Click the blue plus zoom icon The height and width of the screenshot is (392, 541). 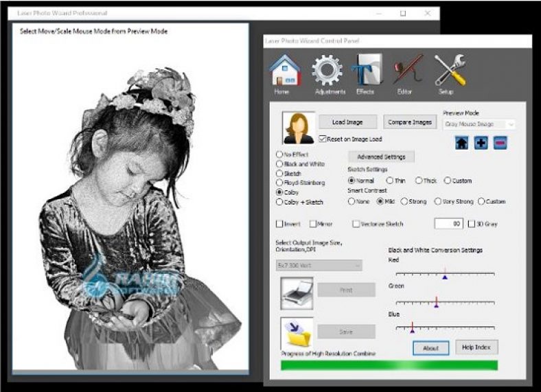481,143
